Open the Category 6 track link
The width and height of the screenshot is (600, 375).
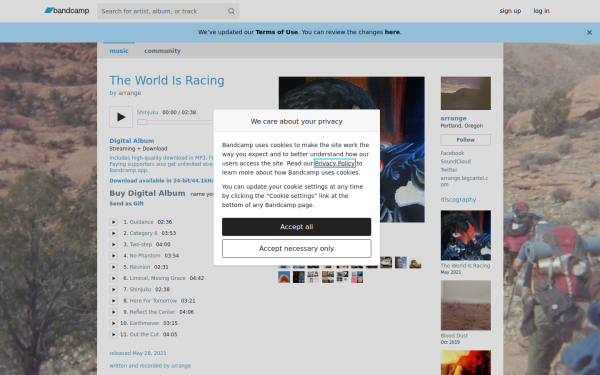143,233
